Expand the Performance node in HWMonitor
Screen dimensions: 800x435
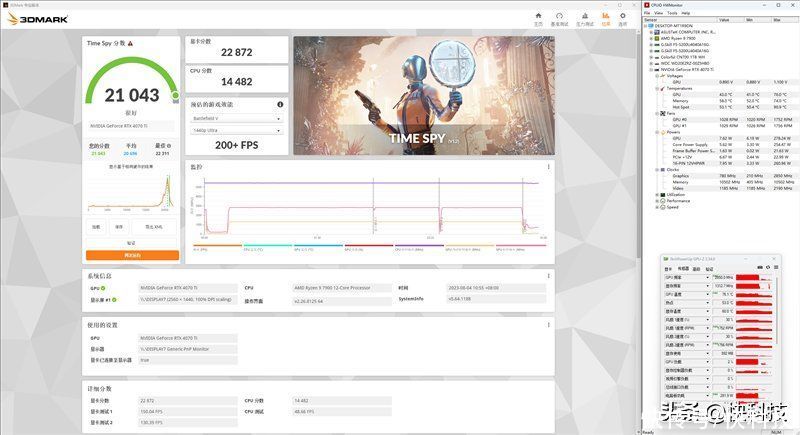point(657,201)
